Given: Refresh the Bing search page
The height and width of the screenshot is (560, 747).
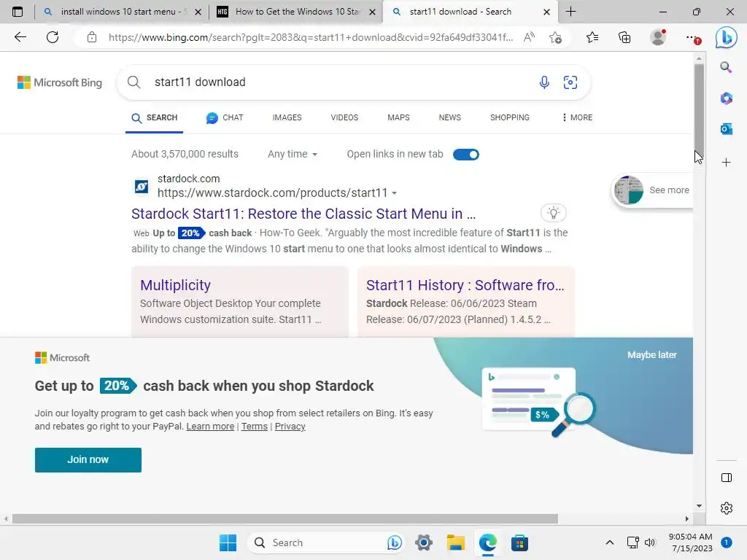Looking at the screenshot, I should (x=53, y=37).
